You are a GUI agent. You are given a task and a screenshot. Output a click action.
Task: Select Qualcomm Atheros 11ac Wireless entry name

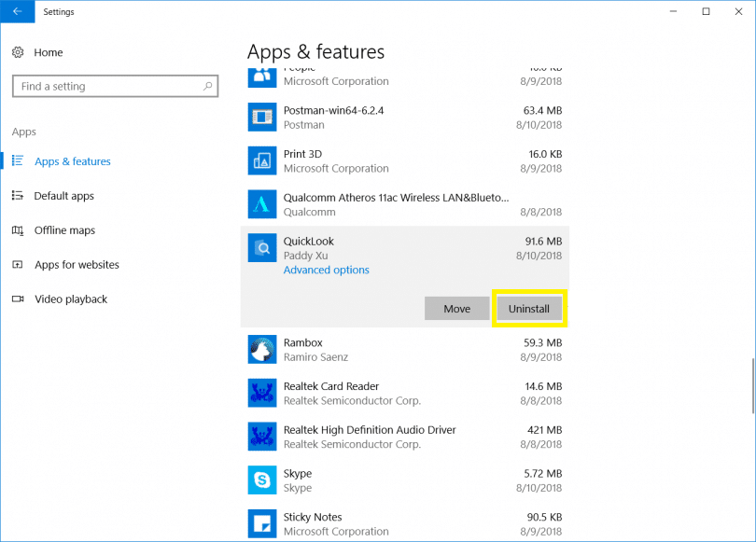(396, 198)
